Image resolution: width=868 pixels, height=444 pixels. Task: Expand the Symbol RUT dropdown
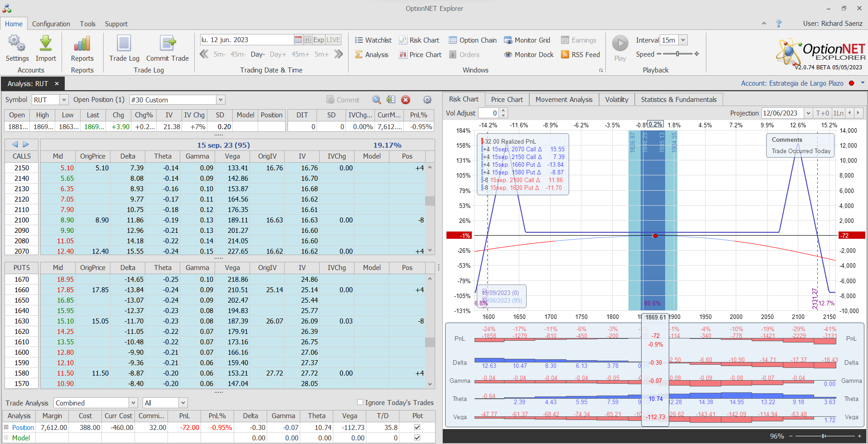tap(64, 100)
